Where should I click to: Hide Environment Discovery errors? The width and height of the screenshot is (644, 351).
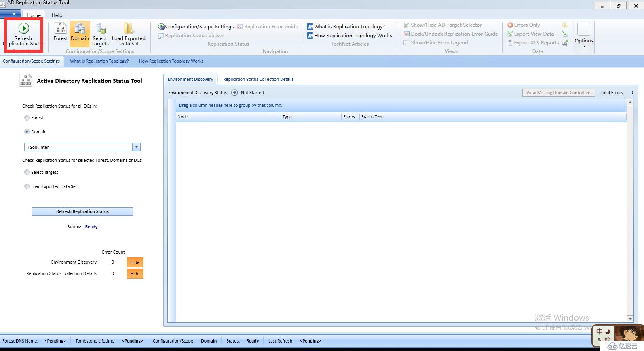(x=135, y=262)
